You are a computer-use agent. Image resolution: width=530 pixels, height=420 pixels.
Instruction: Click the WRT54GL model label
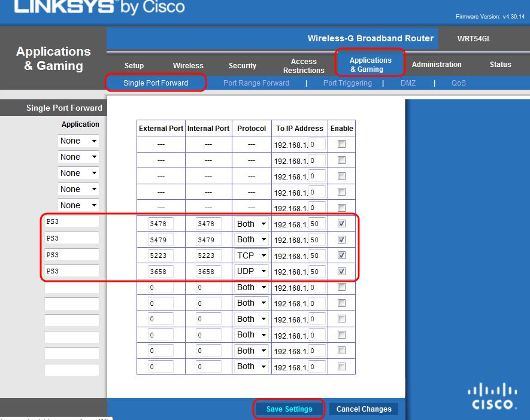coord(474,38)
